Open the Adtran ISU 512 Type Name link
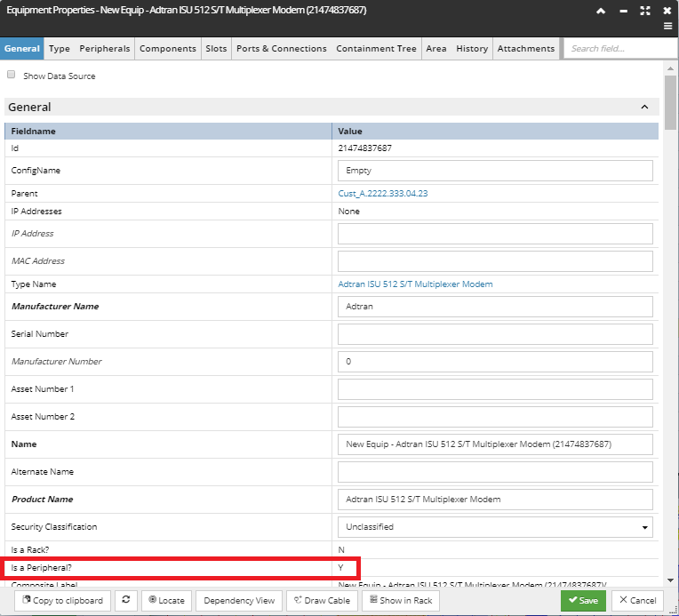The height and width of the screenshot is (616, 679). click(x=415, y=284)
